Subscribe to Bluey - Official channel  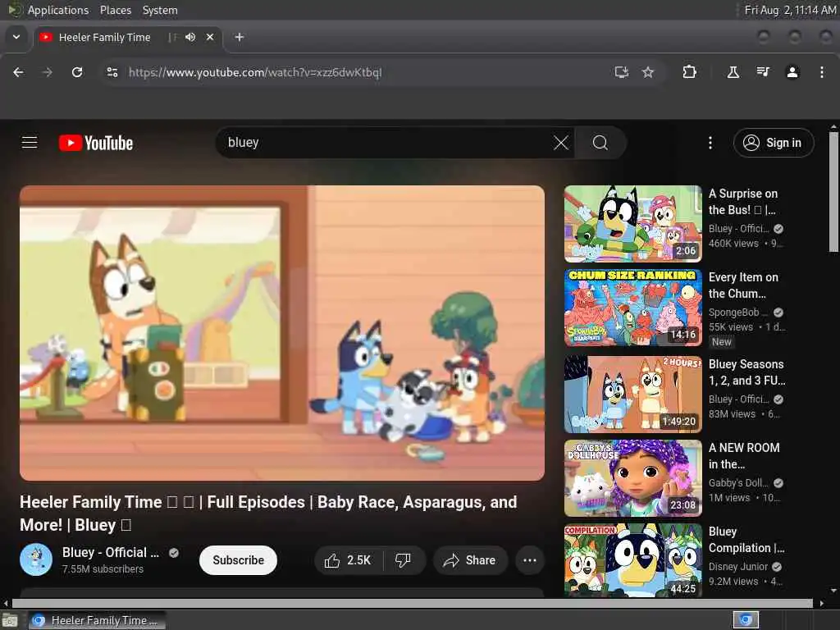239,560
